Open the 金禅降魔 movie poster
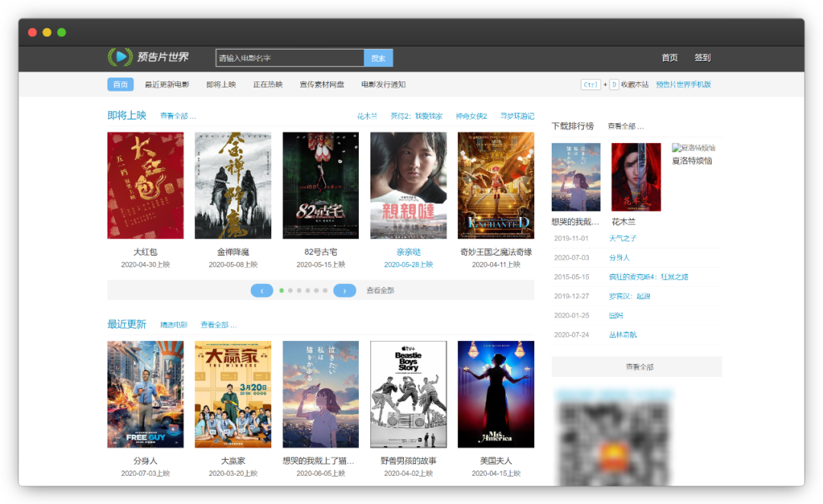The image size is (823, 504). [x=233, y=185]
